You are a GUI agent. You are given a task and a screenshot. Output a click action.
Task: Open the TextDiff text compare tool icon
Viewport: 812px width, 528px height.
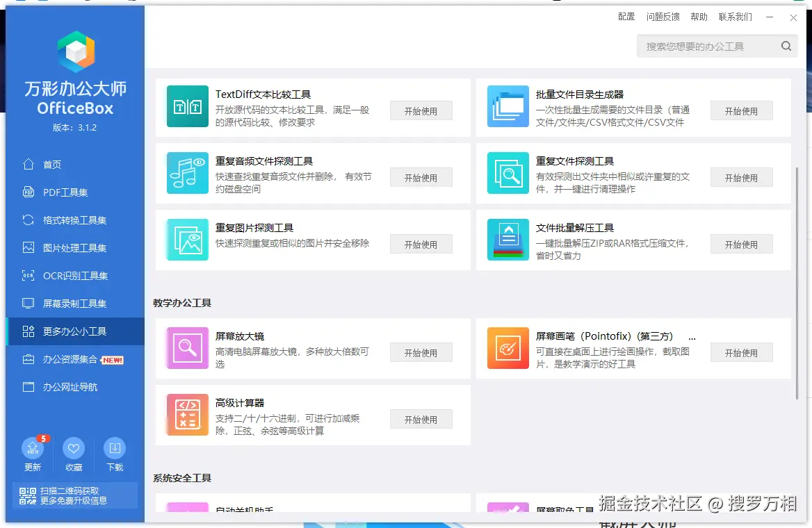coord(188,106)
